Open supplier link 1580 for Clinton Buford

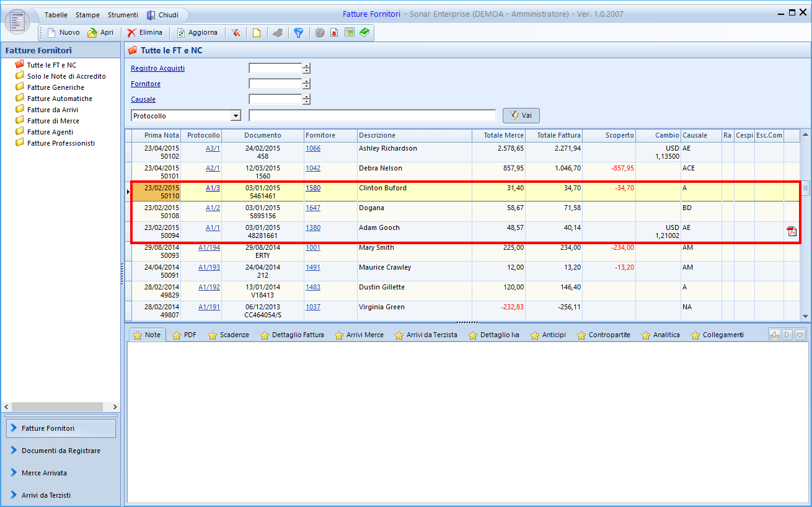pyautogui.click(x=313, y=188)
